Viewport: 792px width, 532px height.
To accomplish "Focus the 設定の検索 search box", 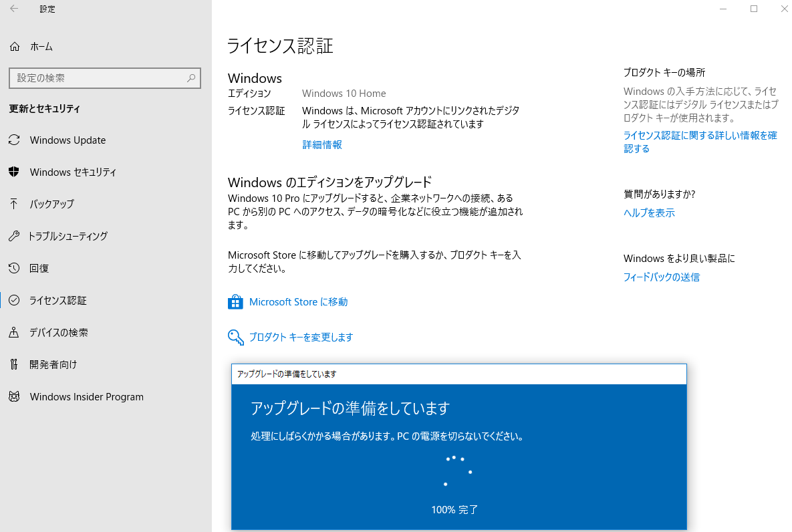I will click(x=105, y=78).
